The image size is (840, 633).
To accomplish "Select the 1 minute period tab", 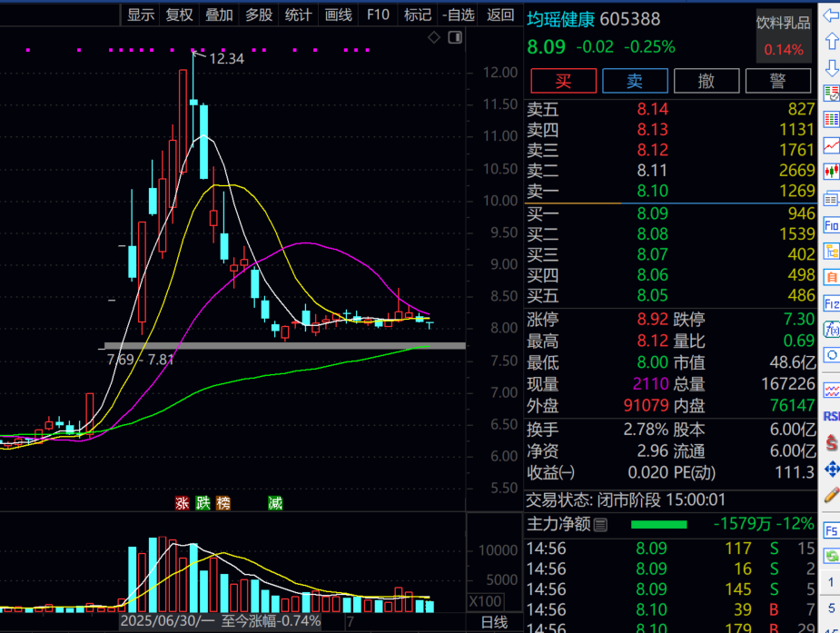I will pyautogui.click(x=831, y=582).
